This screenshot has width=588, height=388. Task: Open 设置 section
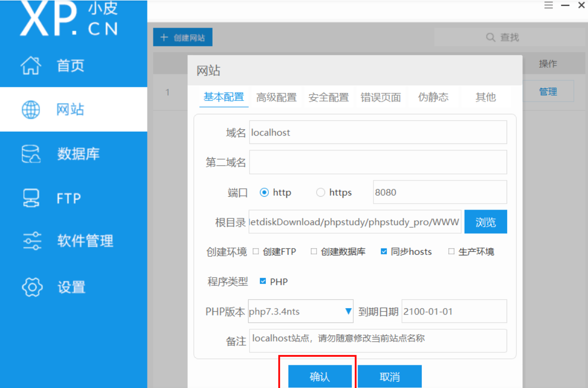click(x=71, y=287)
